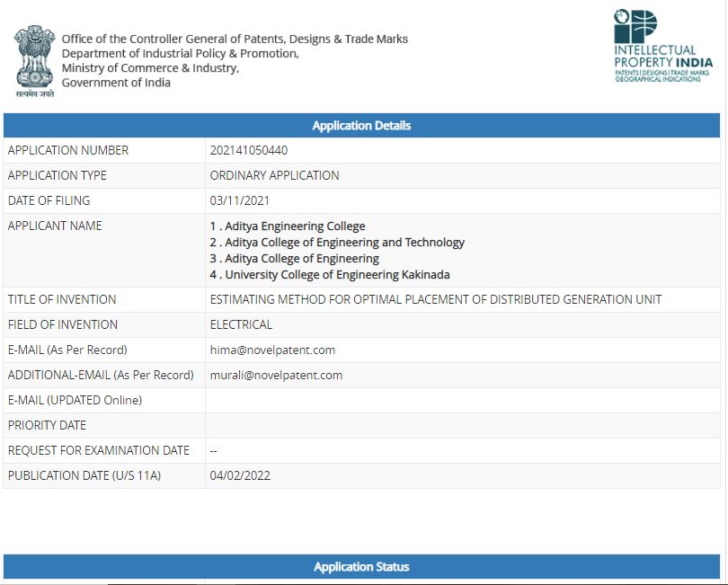Click the DATE OF FILING label
This screenshot has height=585, width=728.
pyautogui.click(x=49, y=200)
